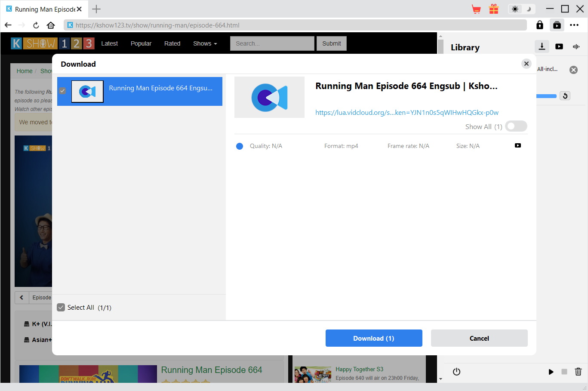Image resolution: width=588 pixels, height=391 pixels.
Task: Toggle the Show All switch
Action: [516, 126]
